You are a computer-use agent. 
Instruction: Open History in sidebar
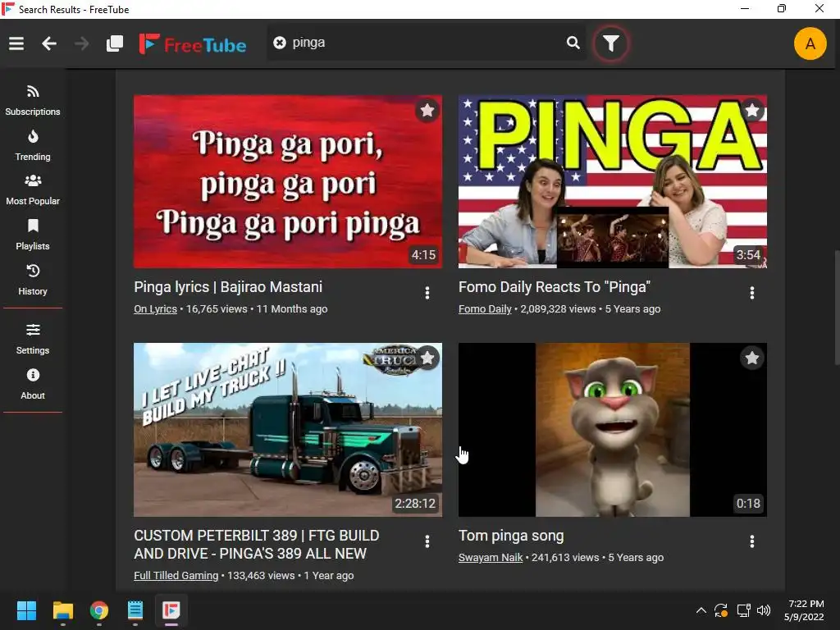(33, 281)
